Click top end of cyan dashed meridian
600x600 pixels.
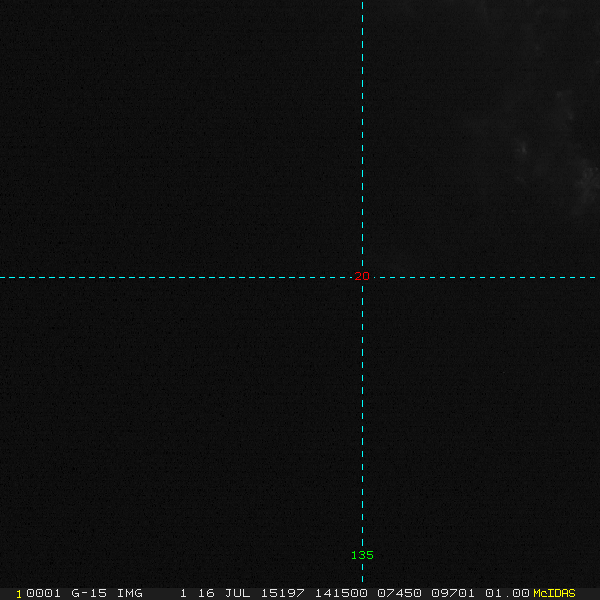click(362, 3)
